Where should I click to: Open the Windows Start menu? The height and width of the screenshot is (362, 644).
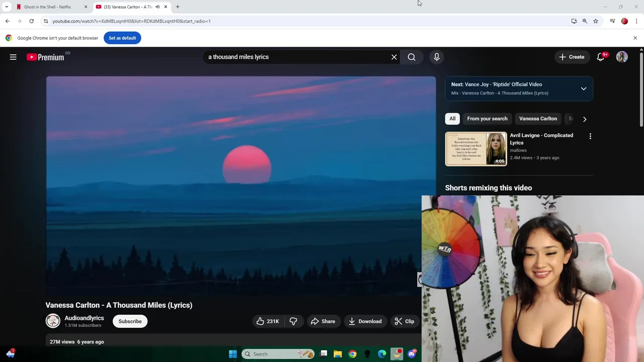233,354
